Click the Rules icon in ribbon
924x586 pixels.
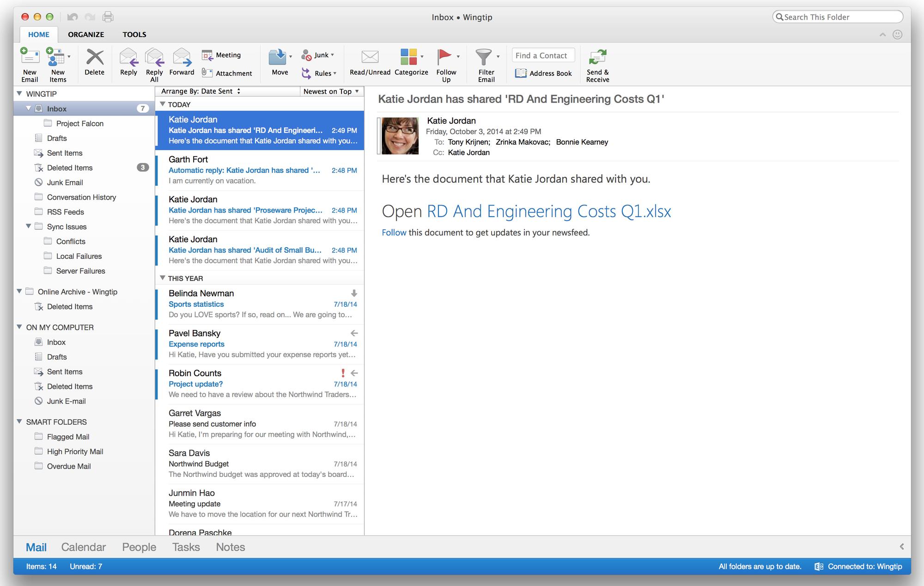point(306,73)
